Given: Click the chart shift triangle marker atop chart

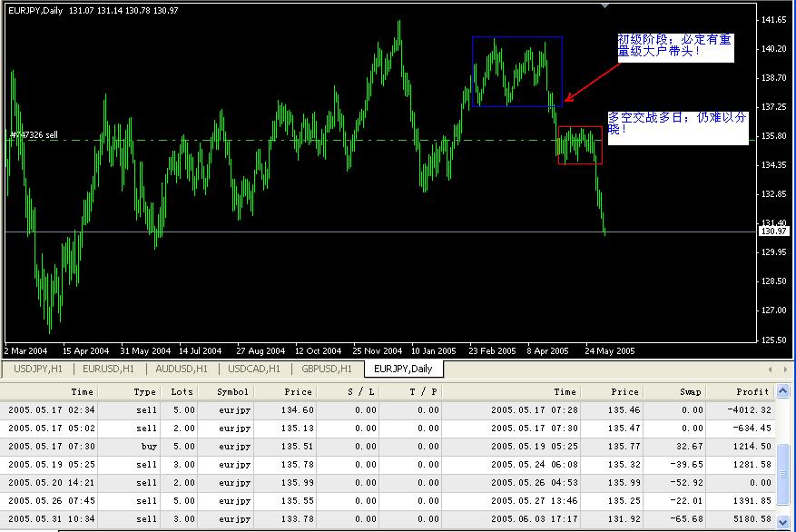Looking at the screenshot, I should pyautogui.click(x=604, y=5).
